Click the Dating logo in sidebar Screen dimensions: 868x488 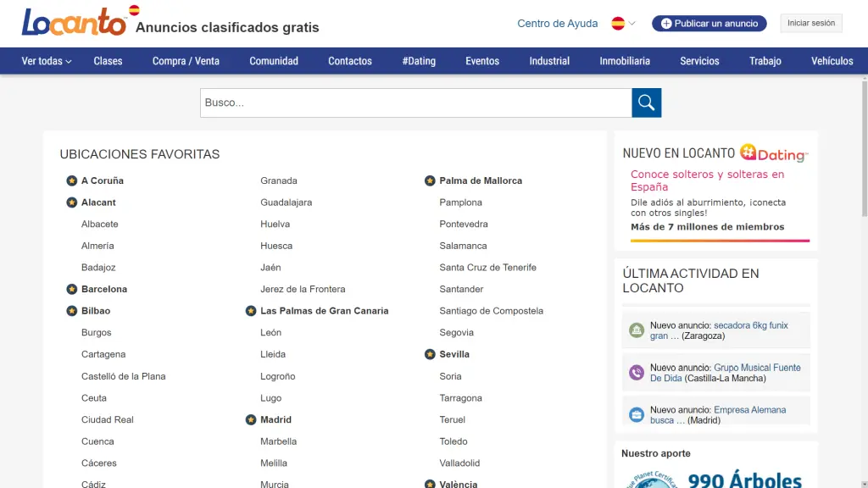[x=774, y=153]
